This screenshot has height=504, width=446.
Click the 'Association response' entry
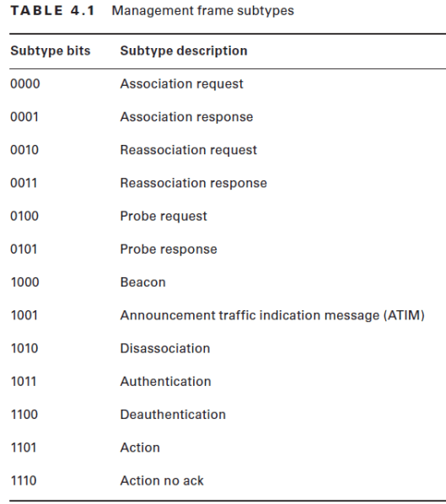(x=186, y=117)
